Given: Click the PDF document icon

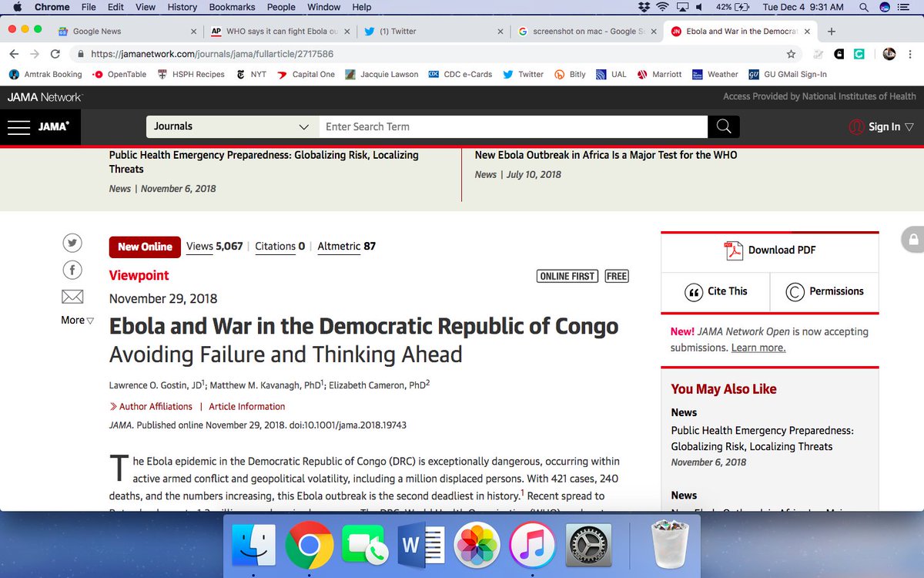Looking at the screenshot, I should [x=733, y=250].
